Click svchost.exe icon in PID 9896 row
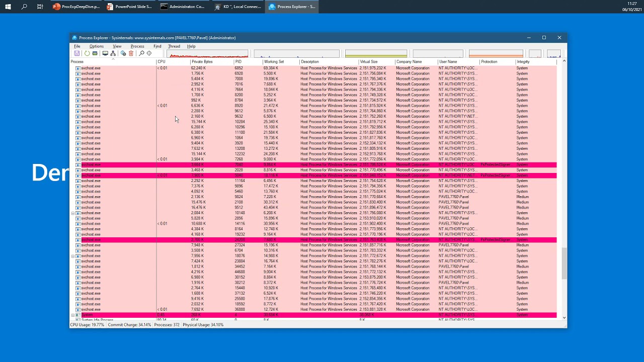The height and width of the screenshot is (362, 644). click(78, 186)
